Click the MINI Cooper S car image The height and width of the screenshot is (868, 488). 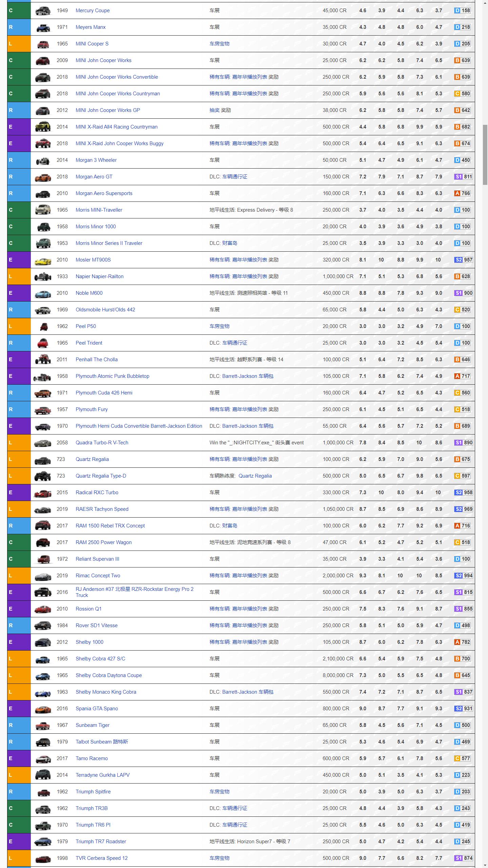[43, 44]
